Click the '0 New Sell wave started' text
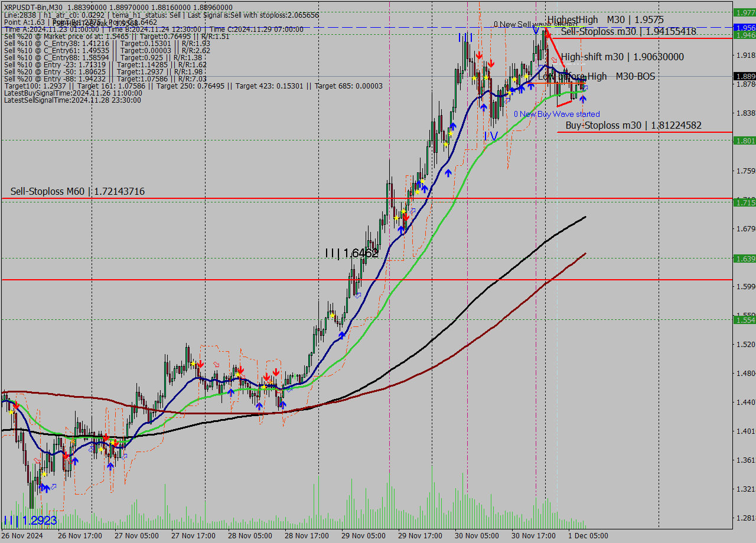The width and height of the screenshot is (756, 543). [x=535, y=24]
